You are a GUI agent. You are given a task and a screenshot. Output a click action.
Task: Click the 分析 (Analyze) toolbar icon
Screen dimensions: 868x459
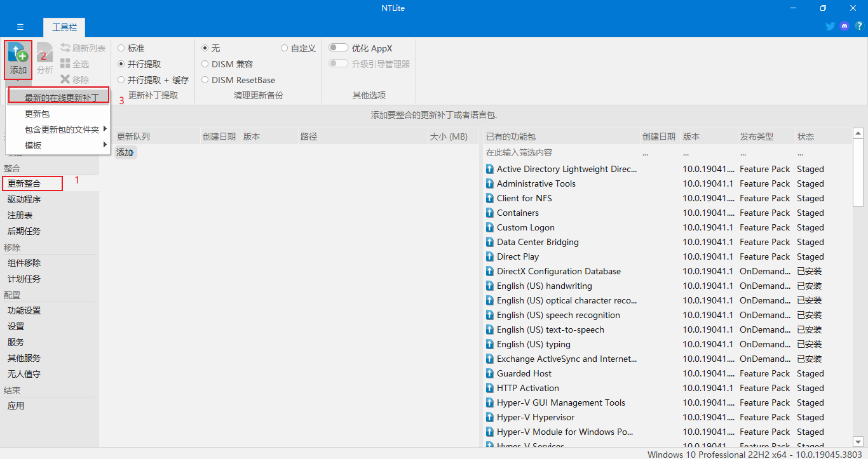pos(44,52)
